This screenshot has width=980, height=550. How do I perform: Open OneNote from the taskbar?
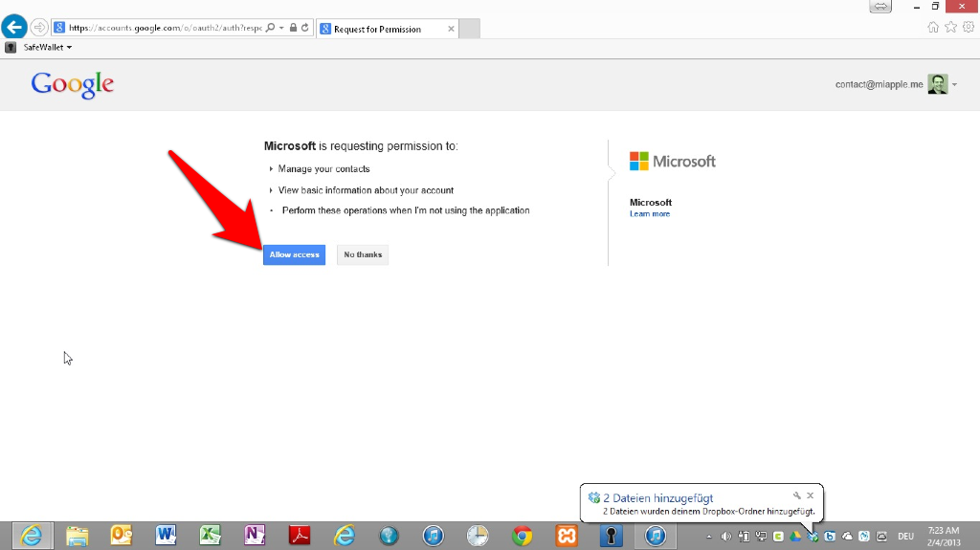point(255,536)
